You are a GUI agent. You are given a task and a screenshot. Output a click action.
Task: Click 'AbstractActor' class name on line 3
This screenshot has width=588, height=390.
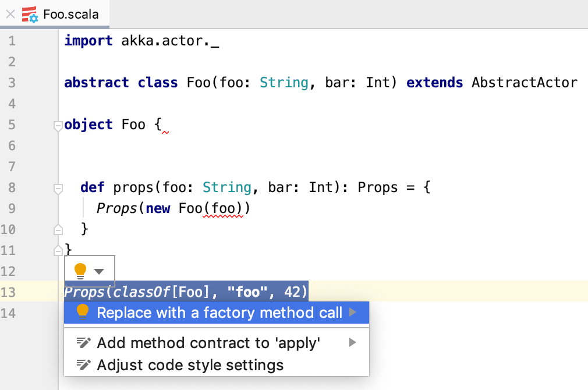click(525, 83)
